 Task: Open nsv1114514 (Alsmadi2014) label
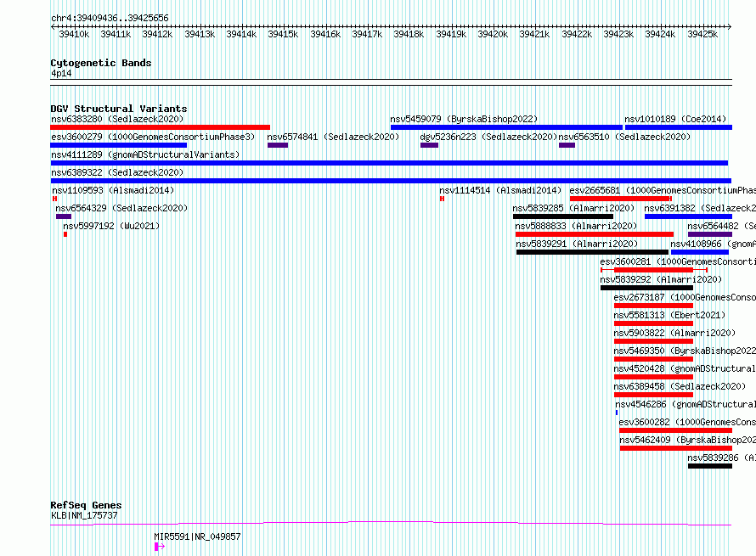click(x=500, y=190)
